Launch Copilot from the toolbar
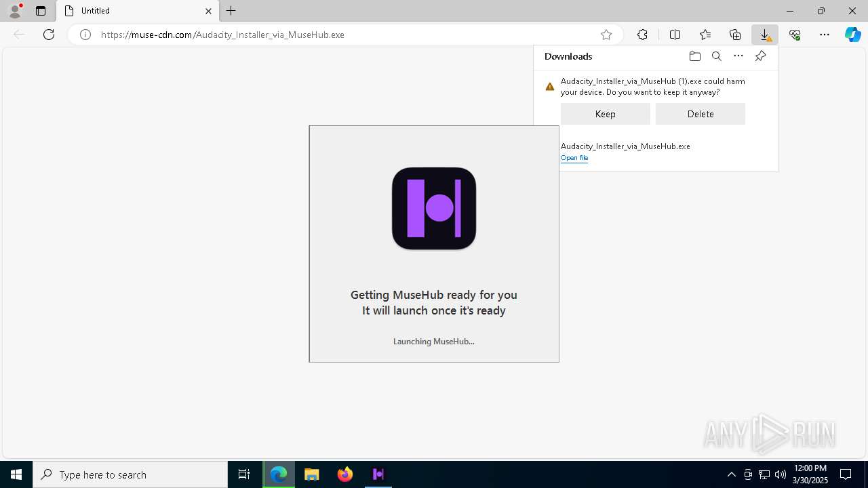 pos(852,35)
